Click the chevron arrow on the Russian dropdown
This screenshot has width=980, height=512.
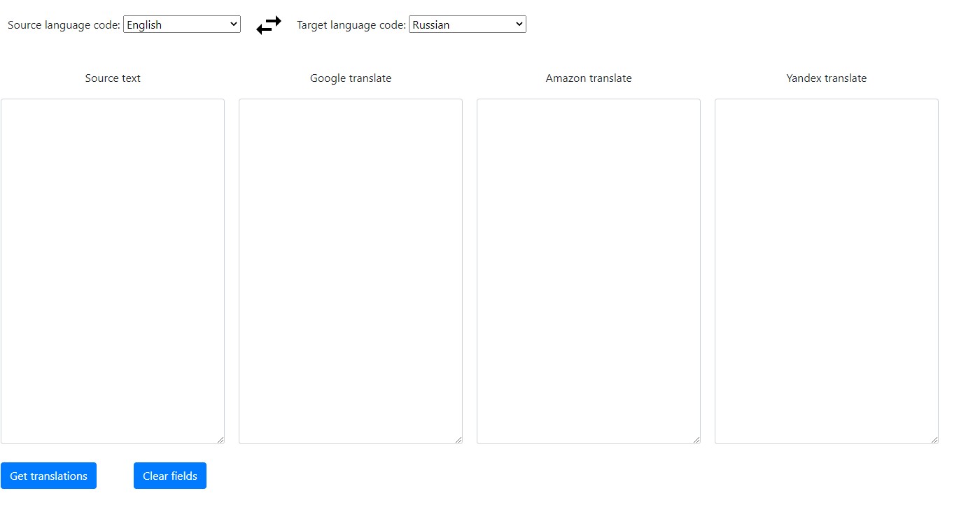point(519,24)
